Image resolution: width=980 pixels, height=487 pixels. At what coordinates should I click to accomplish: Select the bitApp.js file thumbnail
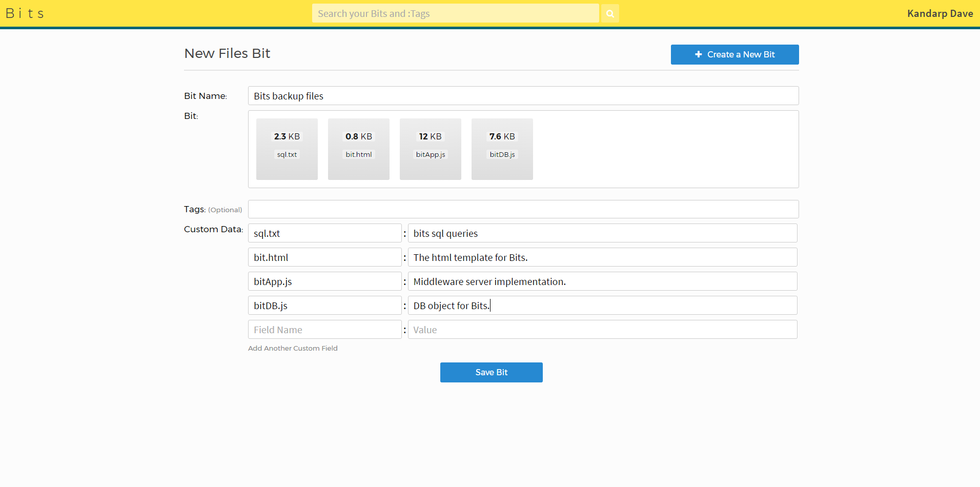click(431, 149)
